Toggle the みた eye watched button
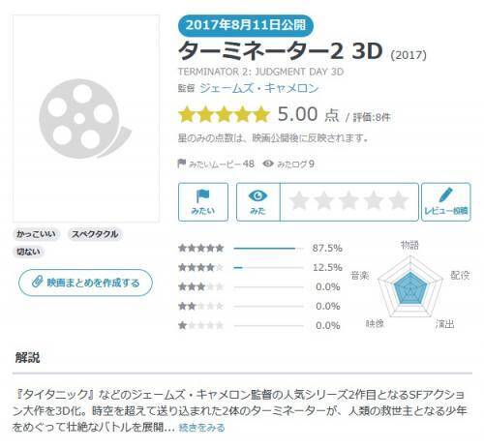 tap(257, 202)
